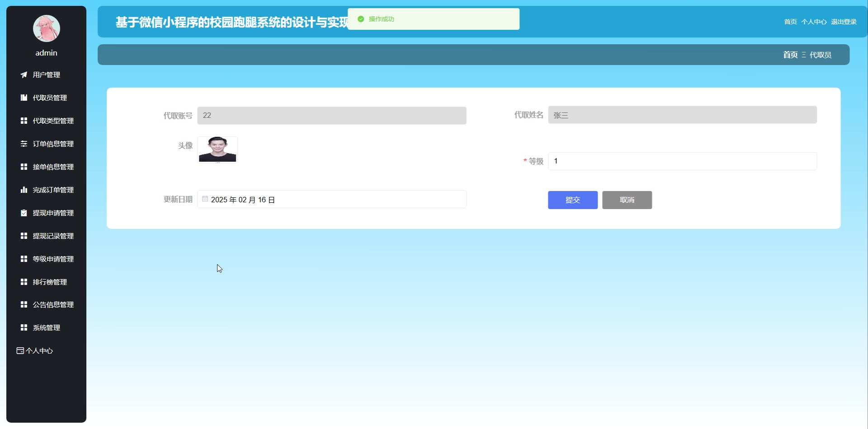Click the calendar icon in 更新日期 field

pyautogui.click(x=205, y=199)
